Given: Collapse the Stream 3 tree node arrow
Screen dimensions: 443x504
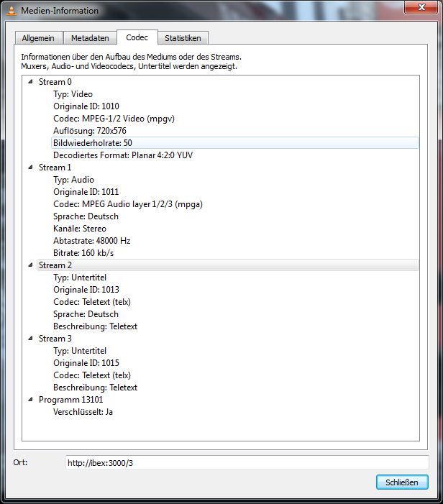Looking at the screenshot, I should coord(30,338).
